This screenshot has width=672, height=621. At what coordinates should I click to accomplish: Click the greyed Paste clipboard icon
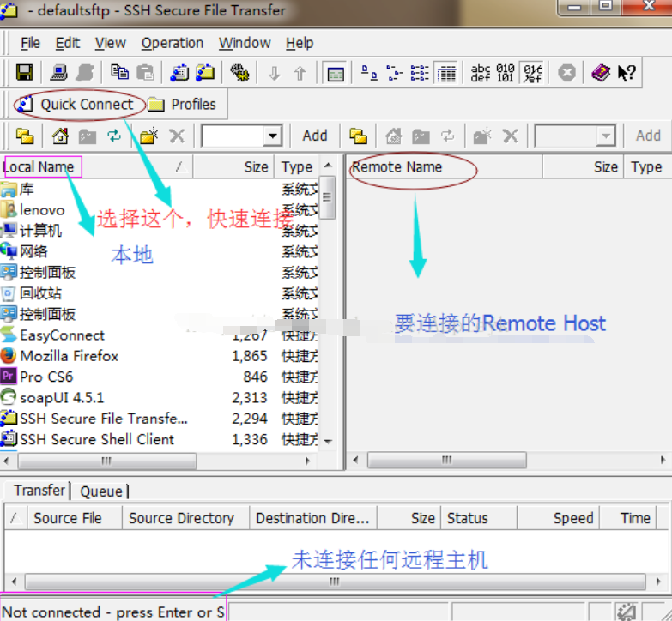pyautogui.click(x=145, y=72)
